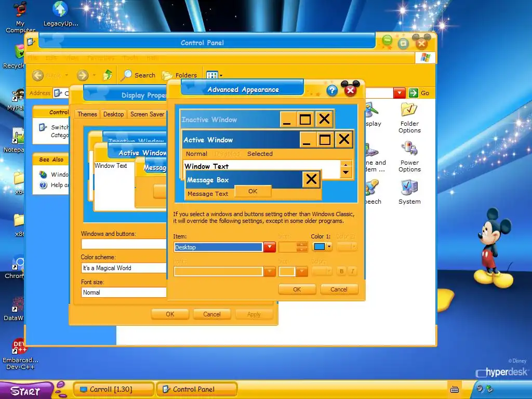The width and height of the screenshot is (532, 399).
Task: Toggle the Folders pane button
Action: [x=179, y=75]
